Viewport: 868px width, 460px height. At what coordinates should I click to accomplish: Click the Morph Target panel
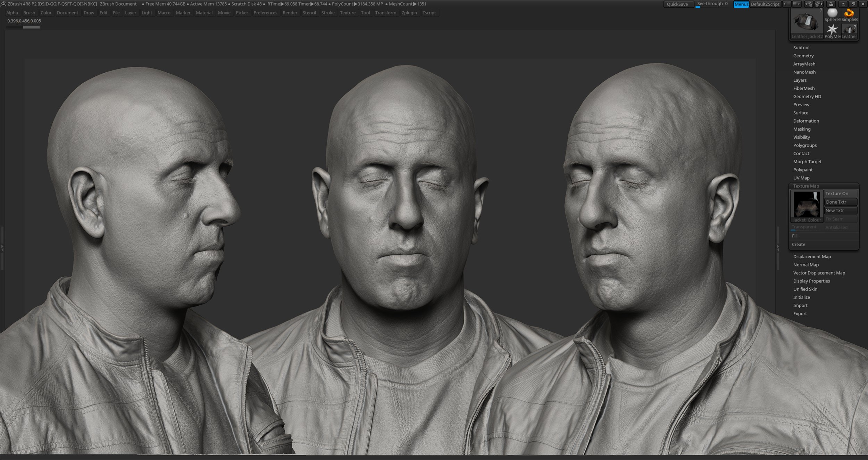806,161
